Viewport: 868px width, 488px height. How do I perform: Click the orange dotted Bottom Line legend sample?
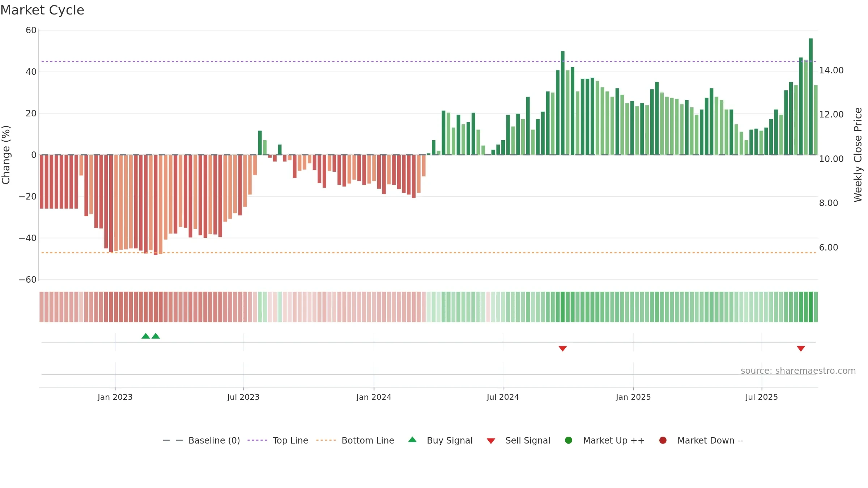point(326,440)
